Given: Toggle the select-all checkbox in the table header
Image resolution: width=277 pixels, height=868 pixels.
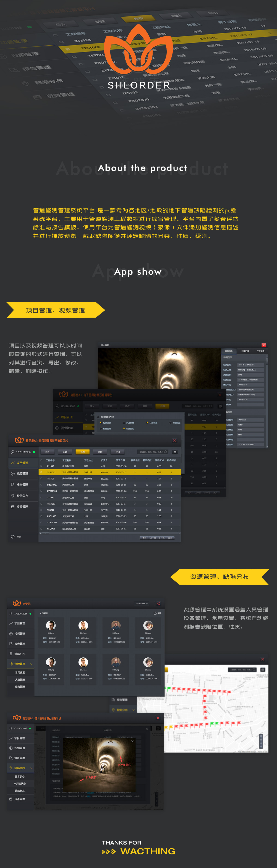Looking at the screenshot, I should (x=42, y=460).
